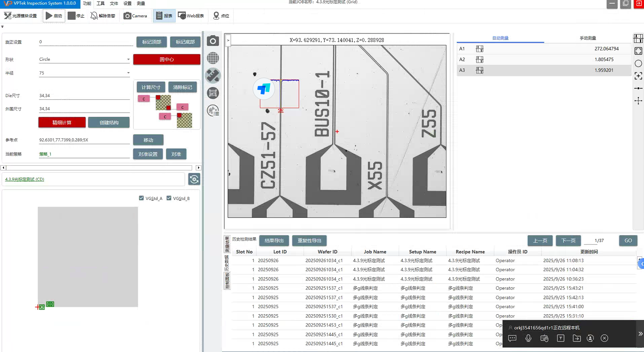The width and height of the screenshot is (644, 352).
Task: Expand the 半径 radius dropdown
Action: tap(128, 73)
